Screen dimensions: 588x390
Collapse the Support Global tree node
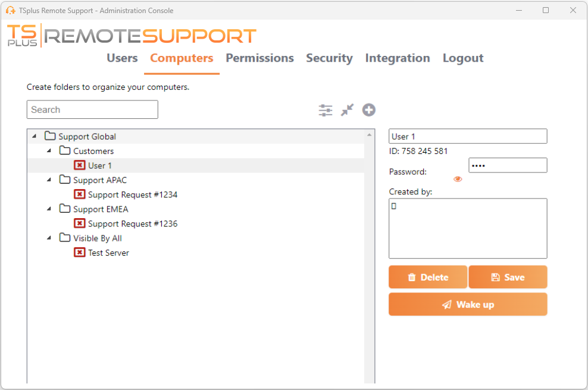point(35,136)
